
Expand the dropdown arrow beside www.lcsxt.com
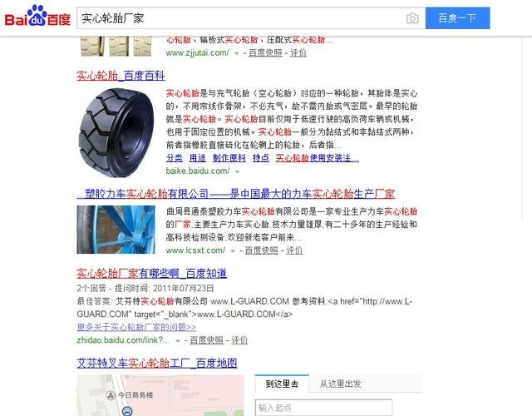click(233, 251)
